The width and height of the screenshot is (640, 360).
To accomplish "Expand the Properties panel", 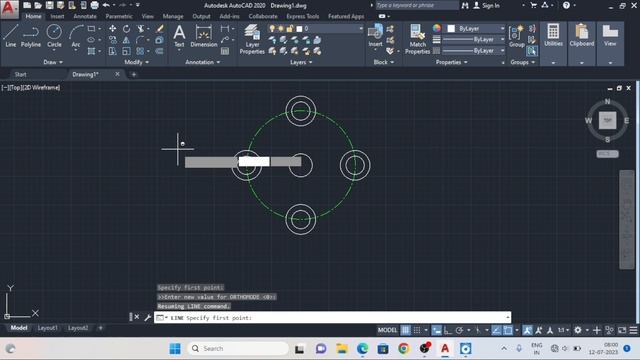I will [x=451, y=62].
